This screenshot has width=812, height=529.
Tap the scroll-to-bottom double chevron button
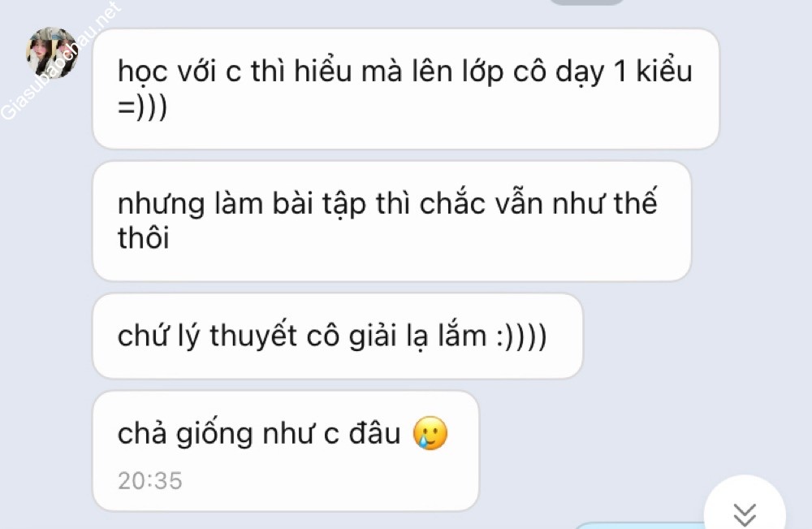point(745,513)
